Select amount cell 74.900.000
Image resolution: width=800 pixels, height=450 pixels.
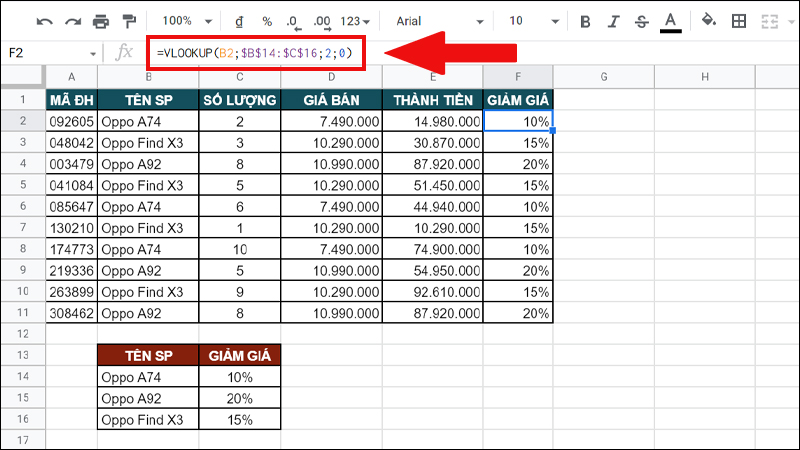pos(433,249)
